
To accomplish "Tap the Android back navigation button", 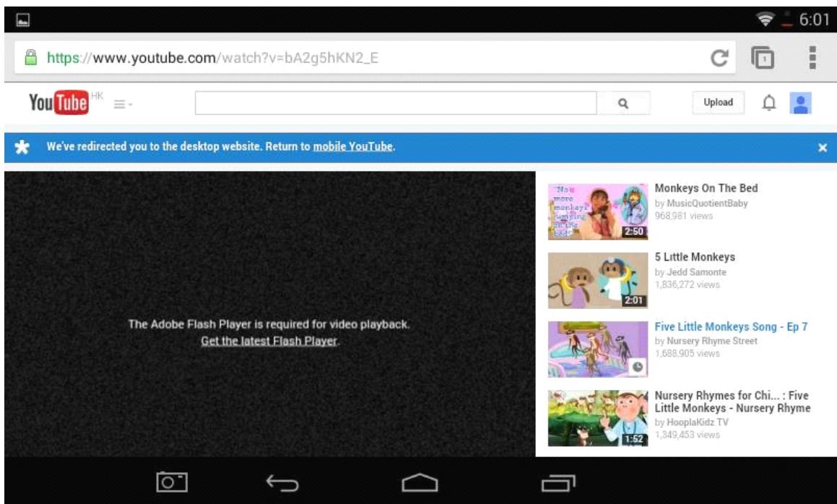I will (282, 483).
